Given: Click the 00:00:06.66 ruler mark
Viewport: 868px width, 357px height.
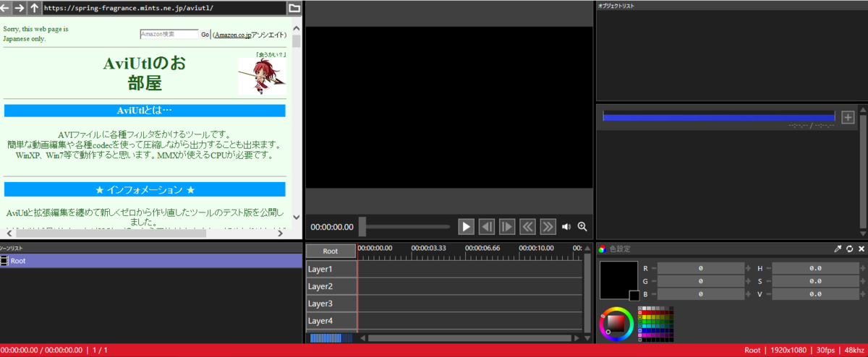Looking at the screenshot, I should pyautogui.click(x=482, y=248).
